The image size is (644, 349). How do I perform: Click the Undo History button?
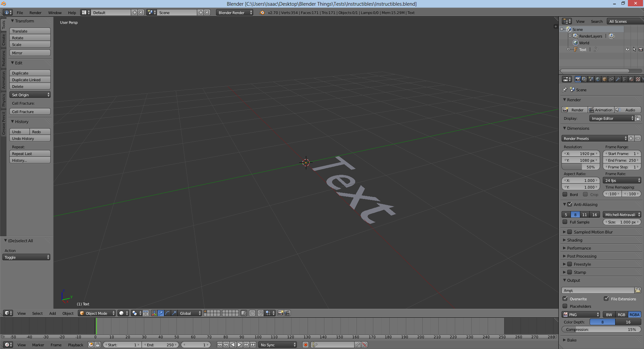30,138
